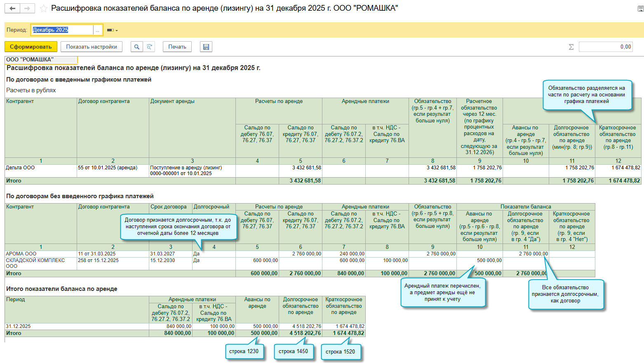Select the 240 000,00 value in the АРОМА row
Viewport: 644px width, 363px height.
click(x=344, y=254)
